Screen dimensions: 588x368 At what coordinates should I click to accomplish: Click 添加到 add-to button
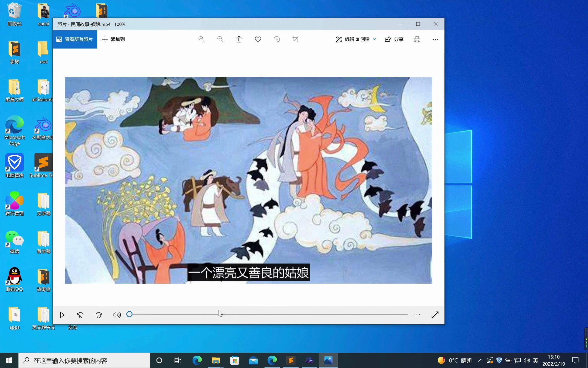[114, 39]
